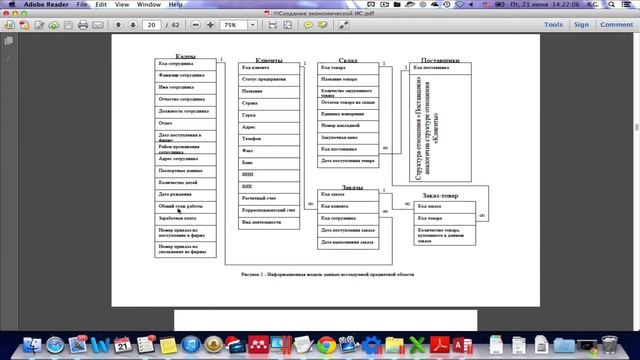Click the Create PDF online toolbar icon
The width and height of the screenshot is (640, 360).
click(9, 25)
